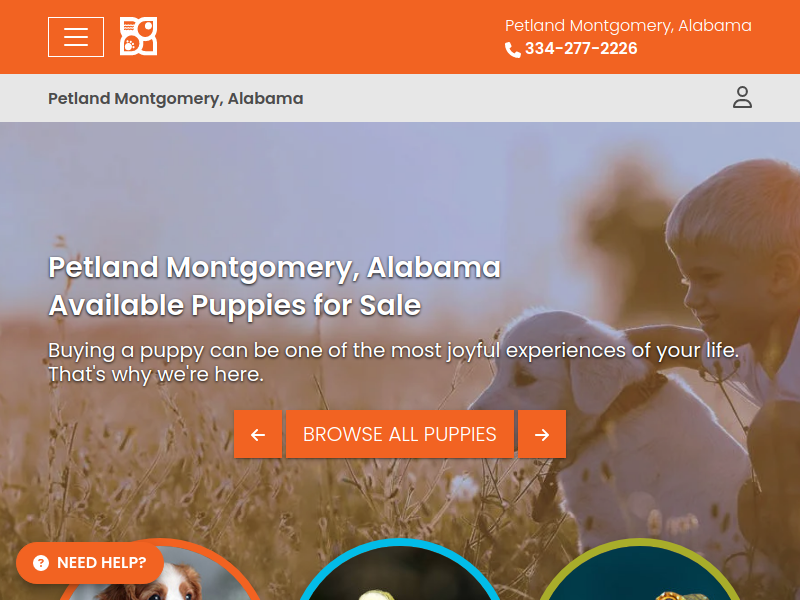Click the right arrow slider button
The width and height of the screenshot is (800, 600).
tap(542, 434)
